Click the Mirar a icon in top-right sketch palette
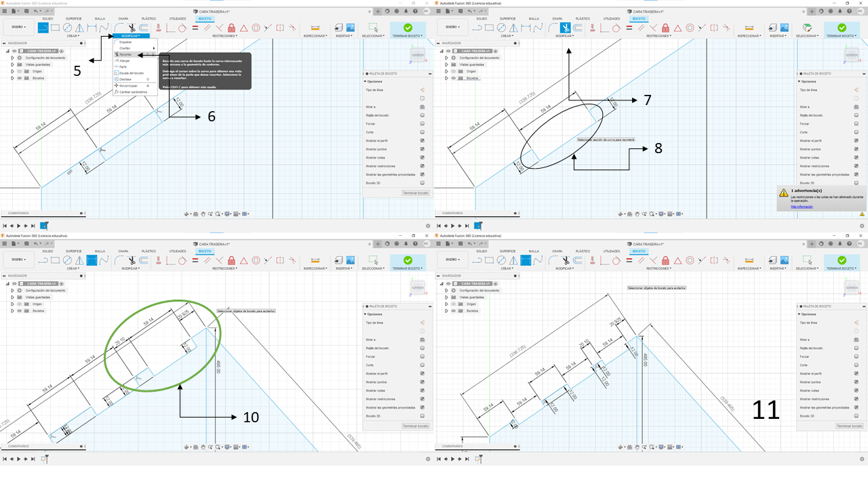This screenshot has height=488, width=868. coord(855,107)
